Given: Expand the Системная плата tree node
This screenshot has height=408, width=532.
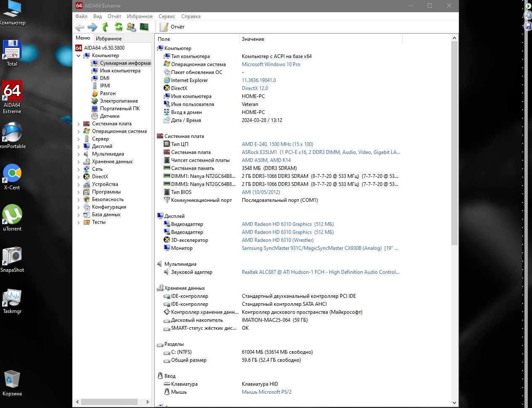Looking at the screenshot, I should 79,124.
